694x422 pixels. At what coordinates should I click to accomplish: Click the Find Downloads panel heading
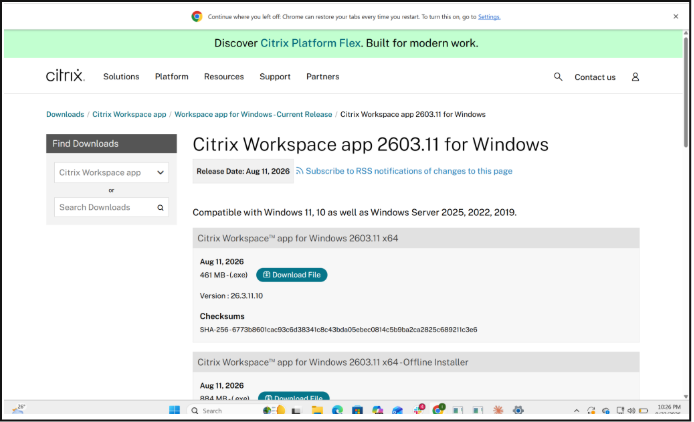(x=111, y=143)
